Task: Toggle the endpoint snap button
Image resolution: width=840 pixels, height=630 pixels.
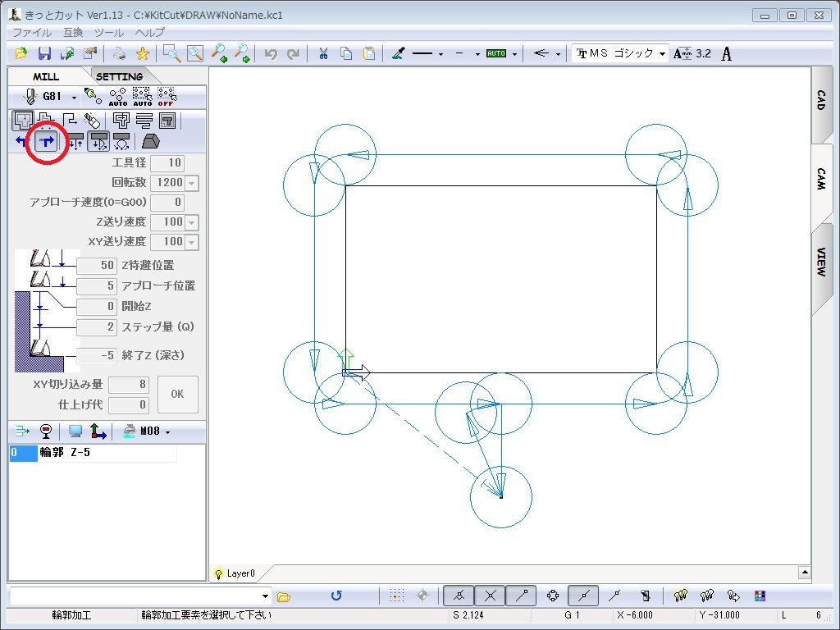Action: pyautogui.click(x=521, y=596)
